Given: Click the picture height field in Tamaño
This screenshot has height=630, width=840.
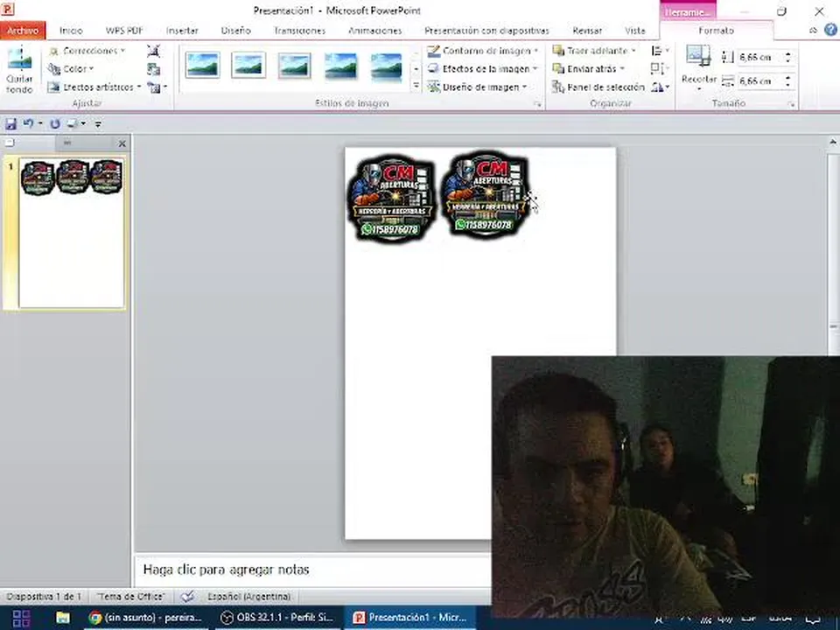Looking at the screenshot, I should [759, 57].
